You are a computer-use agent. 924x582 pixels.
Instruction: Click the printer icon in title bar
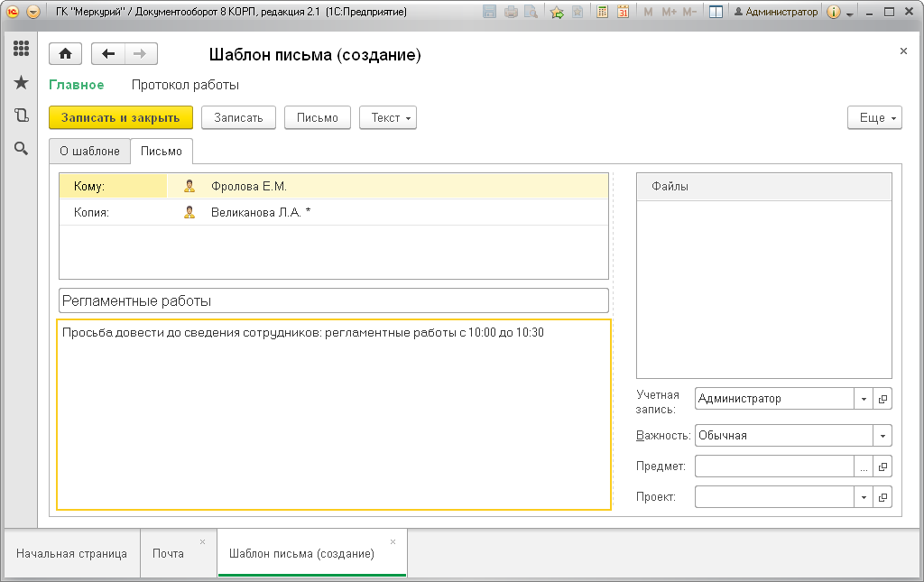coord(511,12)
